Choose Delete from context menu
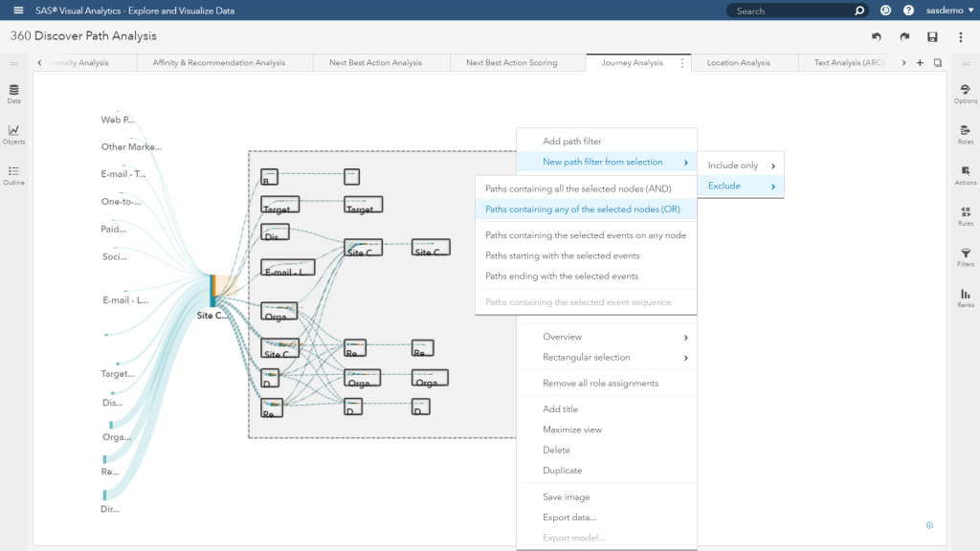 [606, 450]
